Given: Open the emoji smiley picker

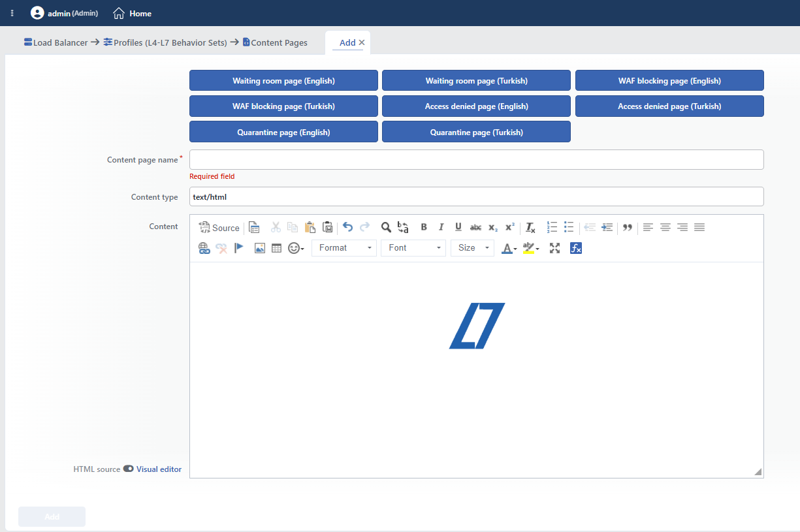Looking at the screenshot, I should (x=296, y=248).
